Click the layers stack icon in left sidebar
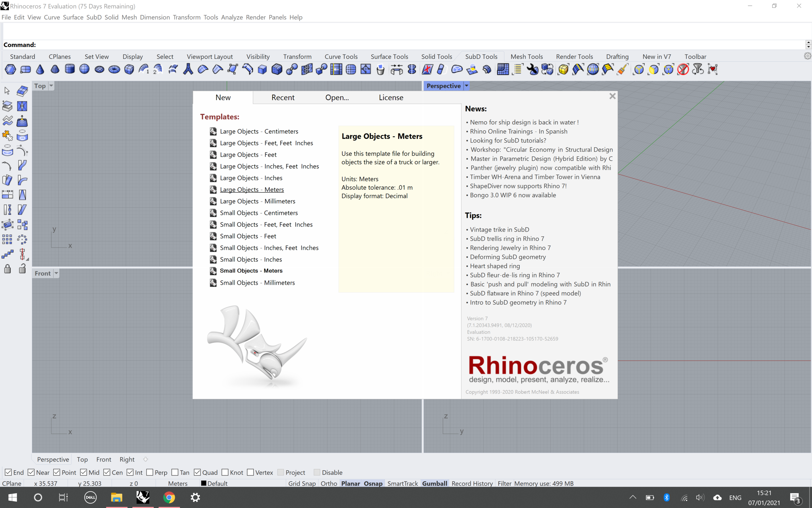Viewport: 812px width, 508px height. pyautogui.click(x=7, y=106)
